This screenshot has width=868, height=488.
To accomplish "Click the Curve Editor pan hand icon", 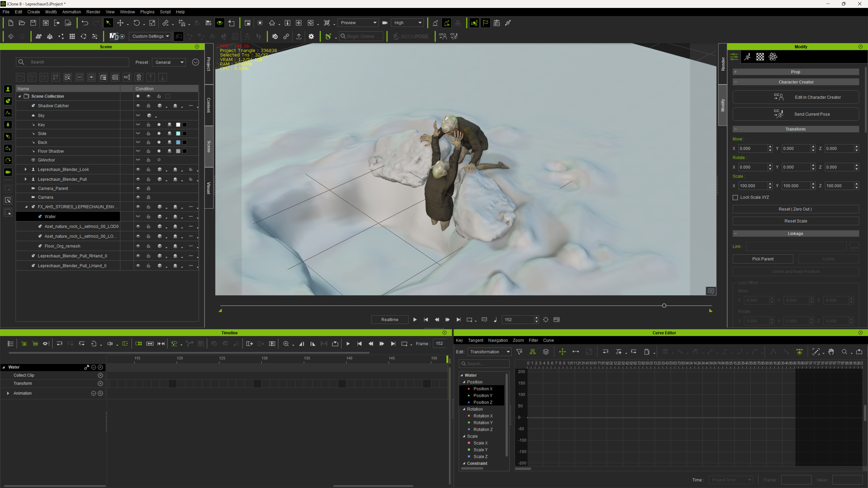I will pyautogui.click(x=831, y=352).
